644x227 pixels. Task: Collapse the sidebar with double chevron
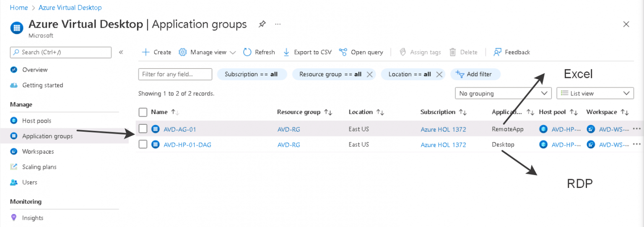121,52
